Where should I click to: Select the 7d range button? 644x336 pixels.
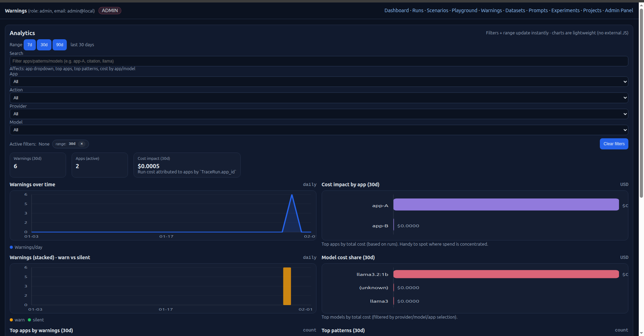pos(30,45)
